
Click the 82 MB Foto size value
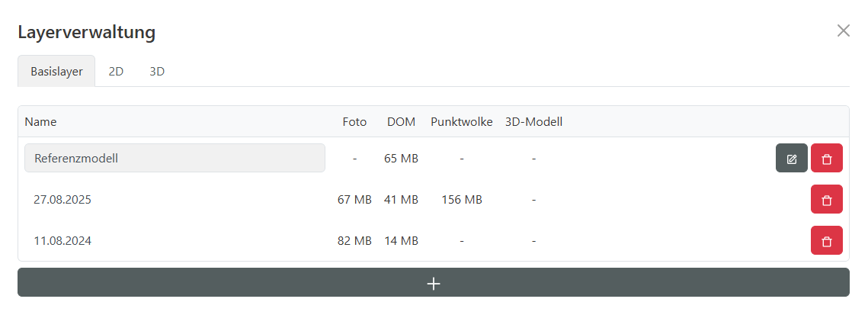pyautogui.click(x=354, y=241)
